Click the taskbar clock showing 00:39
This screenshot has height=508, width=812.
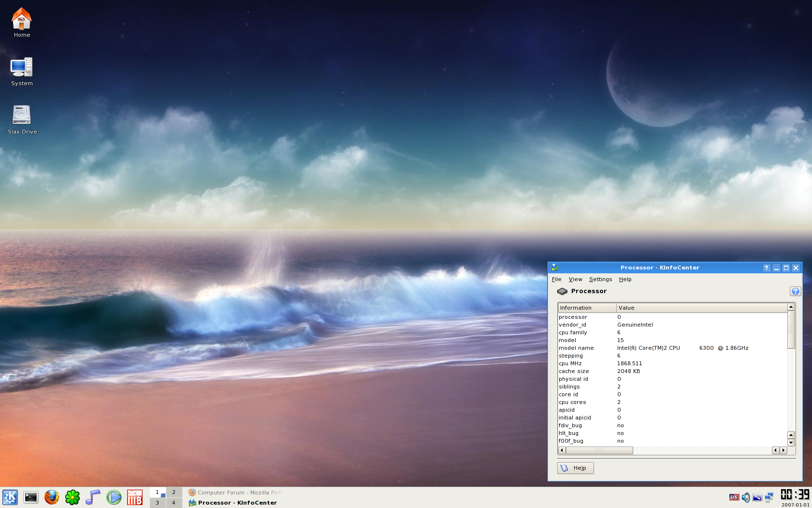click(795, 494)
